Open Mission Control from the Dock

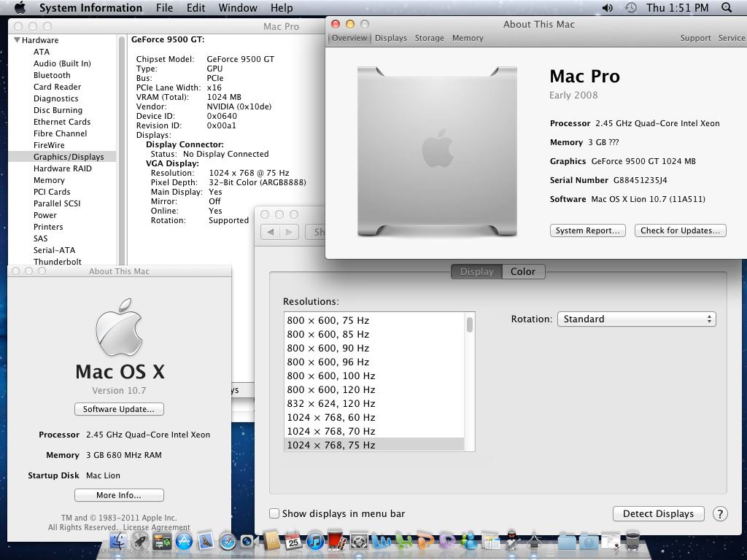point(161,542)
